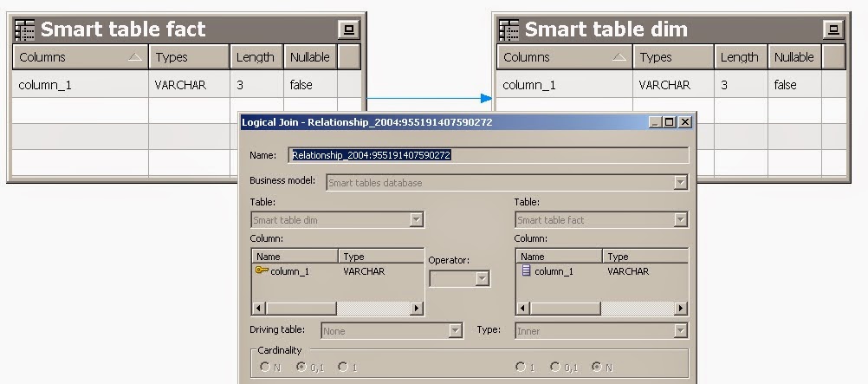Close the Logical Join dialog
The image size is (868, 384).
coord(684,122)
